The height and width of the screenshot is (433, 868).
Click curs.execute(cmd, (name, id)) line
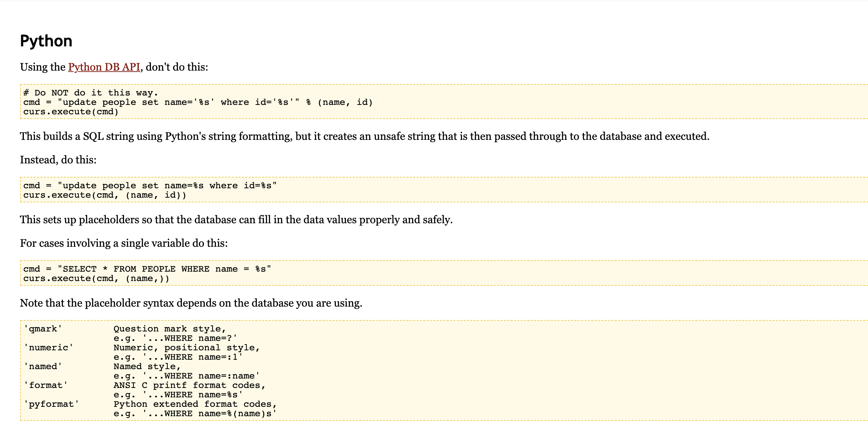[x=105, y=195]
